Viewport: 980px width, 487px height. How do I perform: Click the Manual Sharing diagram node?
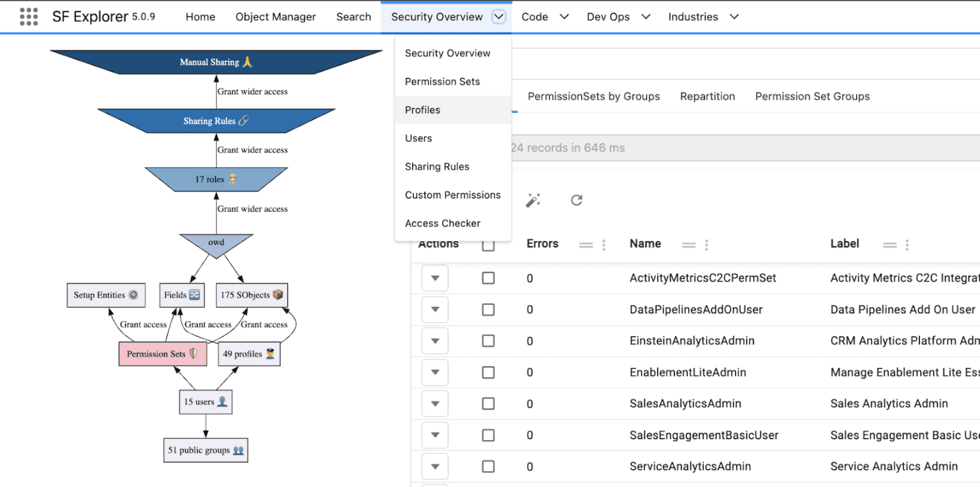coord(216,63)
